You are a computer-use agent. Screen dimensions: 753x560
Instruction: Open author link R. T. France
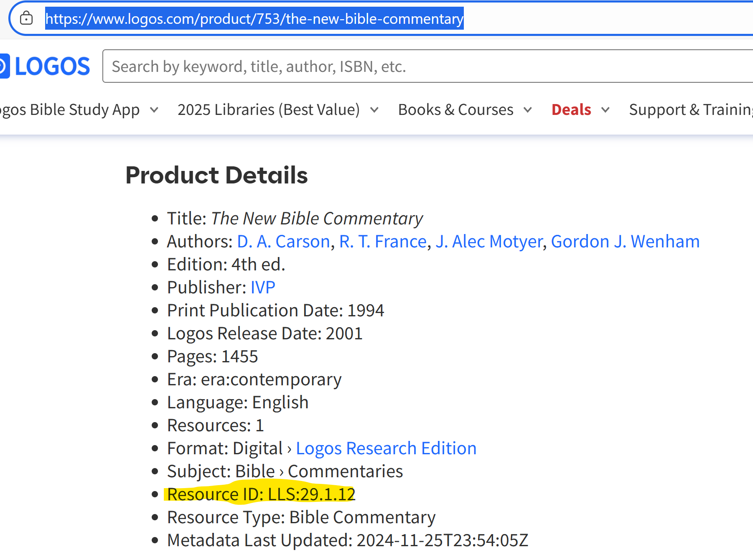click(x=383, y=242)
